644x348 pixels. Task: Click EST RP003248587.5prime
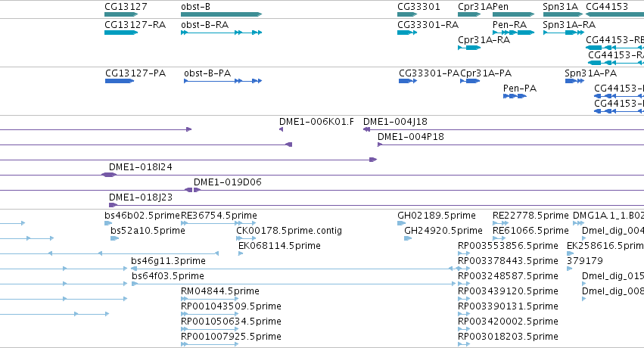pos(508,276)
